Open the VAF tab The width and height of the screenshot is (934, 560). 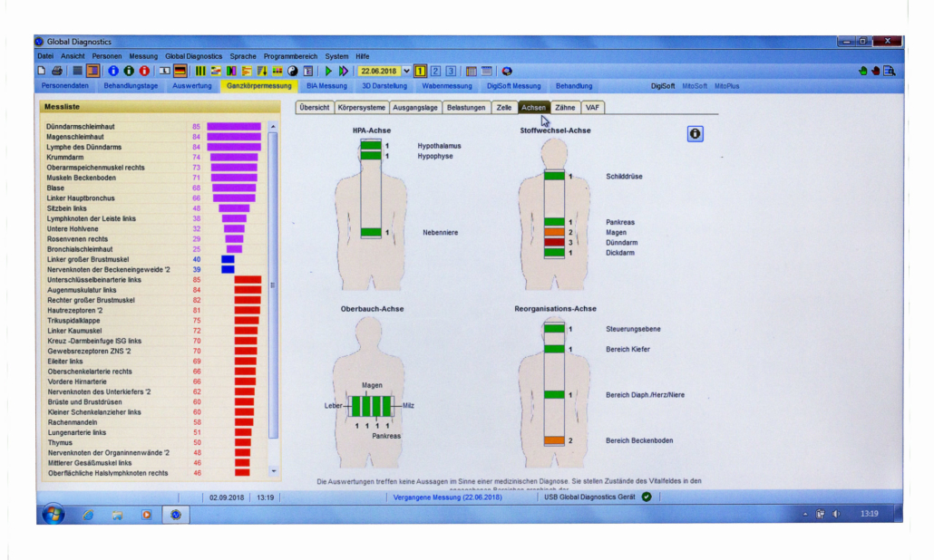592,108
